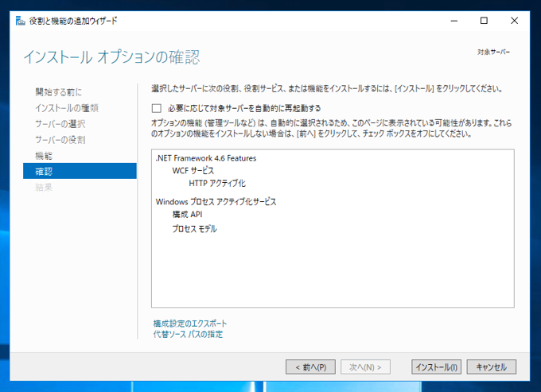Click HTTP アクティブ化 entry
The width and height of the screenshot is (541, 392).
pyautogui.click(x=217, y=183)
